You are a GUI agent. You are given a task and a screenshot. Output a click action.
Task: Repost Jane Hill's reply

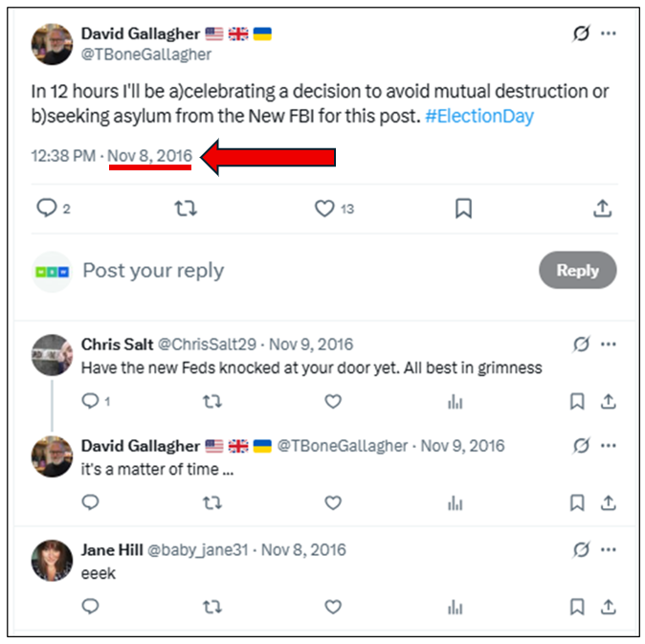[x=212, y=607]
